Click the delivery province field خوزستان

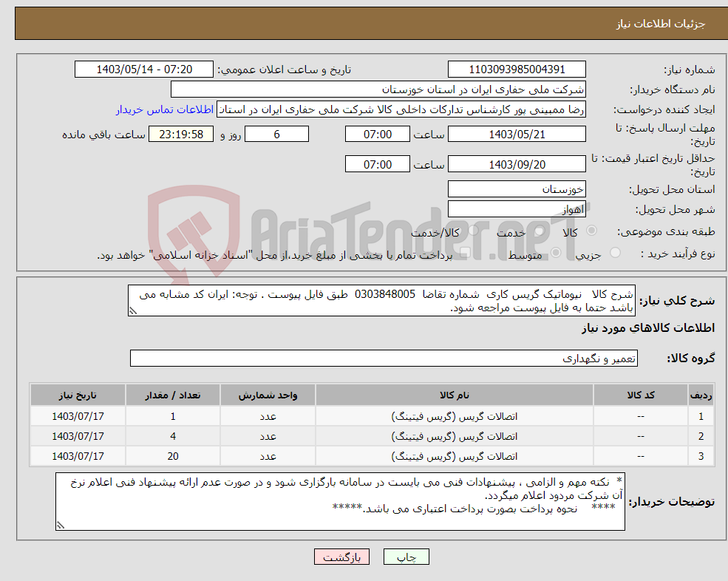[x=517, y=189]
